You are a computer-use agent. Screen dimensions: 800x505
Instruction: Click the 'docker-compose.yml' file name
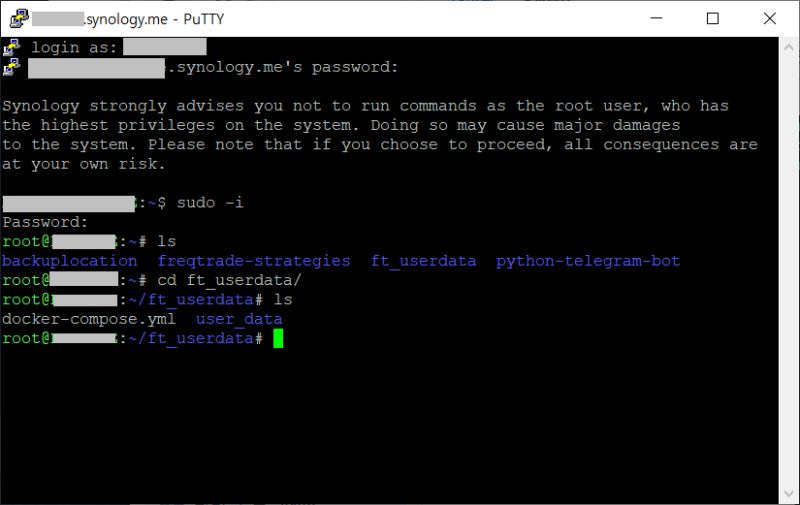pos(89,319)
